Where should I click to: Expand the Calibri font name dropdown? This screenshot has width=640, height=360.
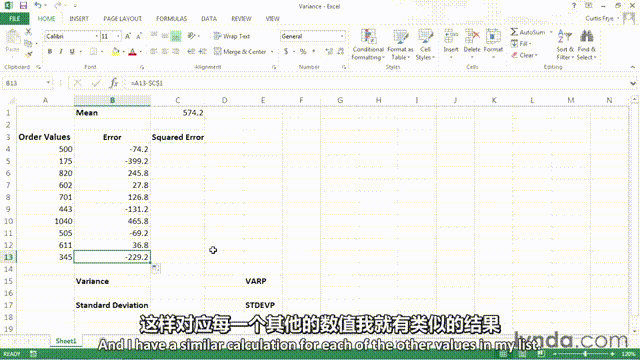click(x=96, y=36)
